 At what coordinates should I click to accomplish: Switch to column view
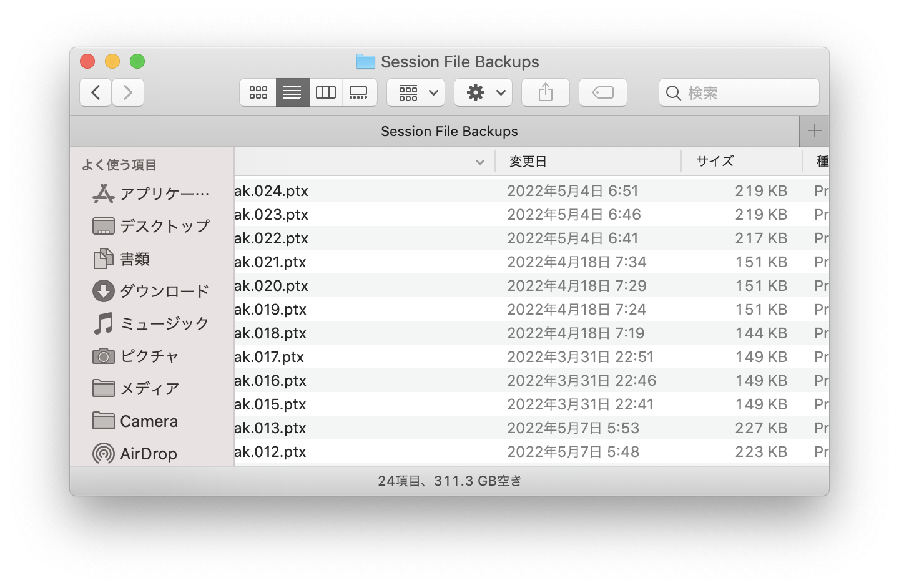pyautogui.click(x=326, y=92)
